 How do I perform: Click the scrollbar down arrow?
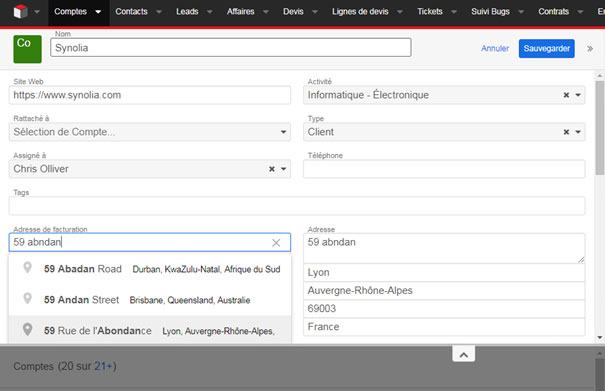click(x=600, y=337)
